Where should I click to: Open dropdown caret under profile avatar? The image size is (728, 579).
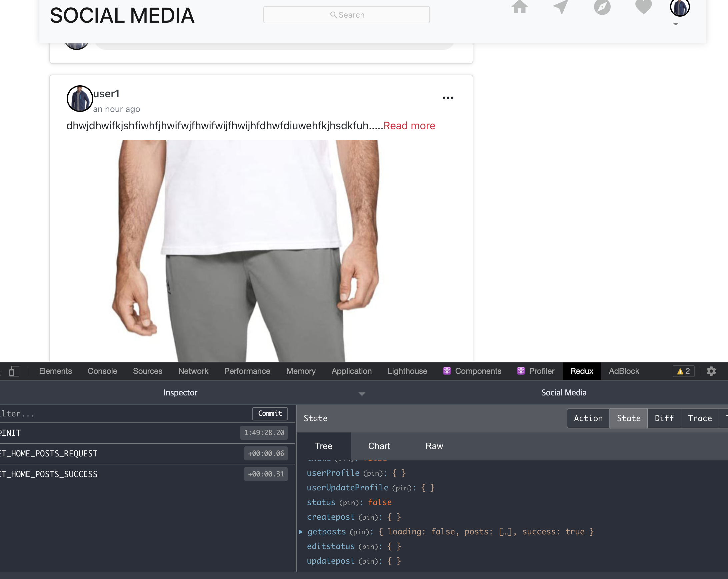pyautogui.click(x=675, y=24)
